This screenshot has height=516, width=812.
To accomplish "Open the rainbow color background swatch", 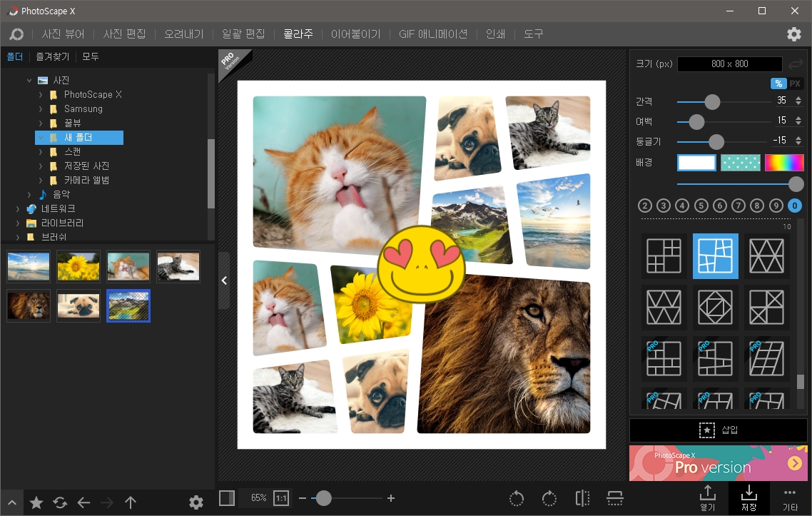I will pyautogui.click(x=784, y=163).
